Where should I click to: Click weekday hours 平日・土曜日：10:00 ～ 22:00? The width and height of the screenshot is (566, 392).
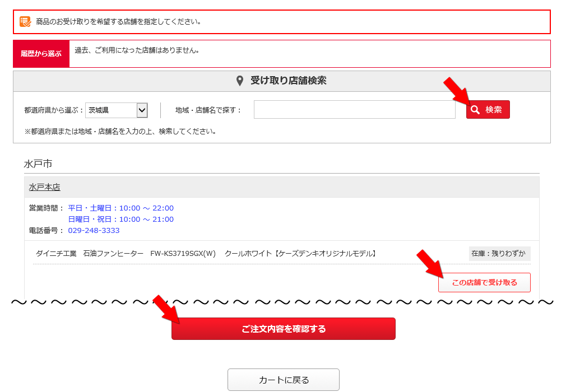121,208
